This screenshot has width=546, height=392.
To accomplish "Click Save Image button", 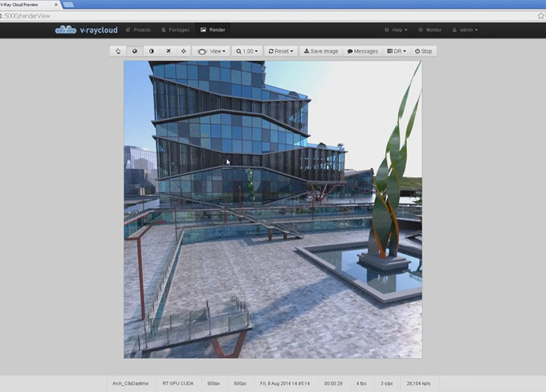I will point(321,51).
